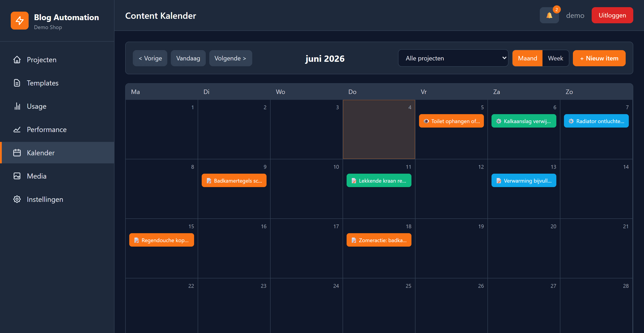Click the notification count badge
644x333 pixels.
(x=557, y=9)
